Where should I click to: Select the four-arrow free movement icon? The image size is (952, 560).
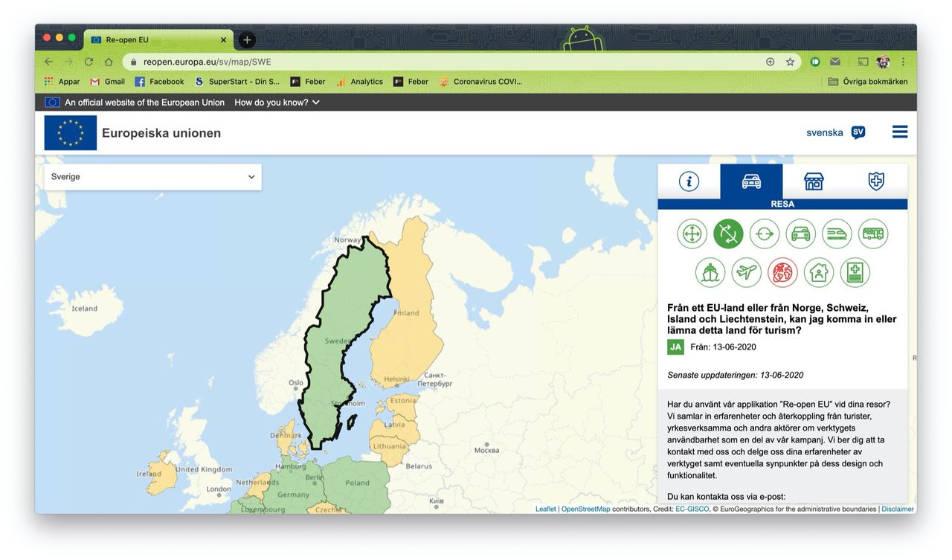[x=692, y=234]
